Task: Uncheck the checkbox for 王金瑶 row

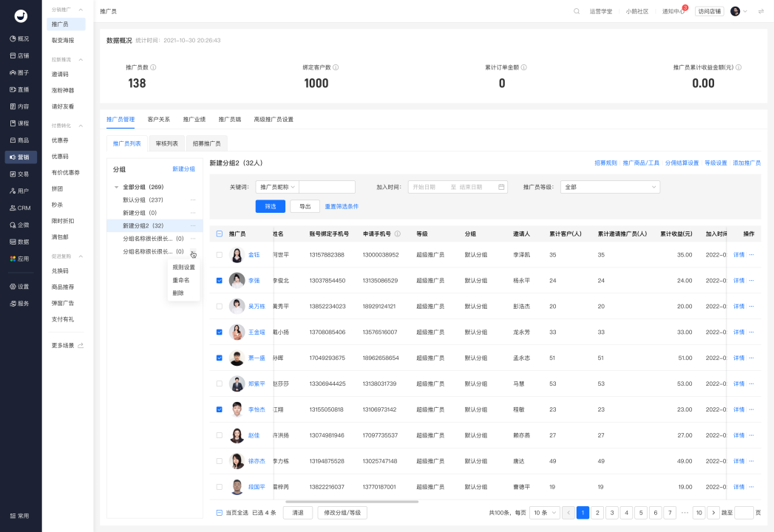Action: pyautogui.click(x=219, y=332)
